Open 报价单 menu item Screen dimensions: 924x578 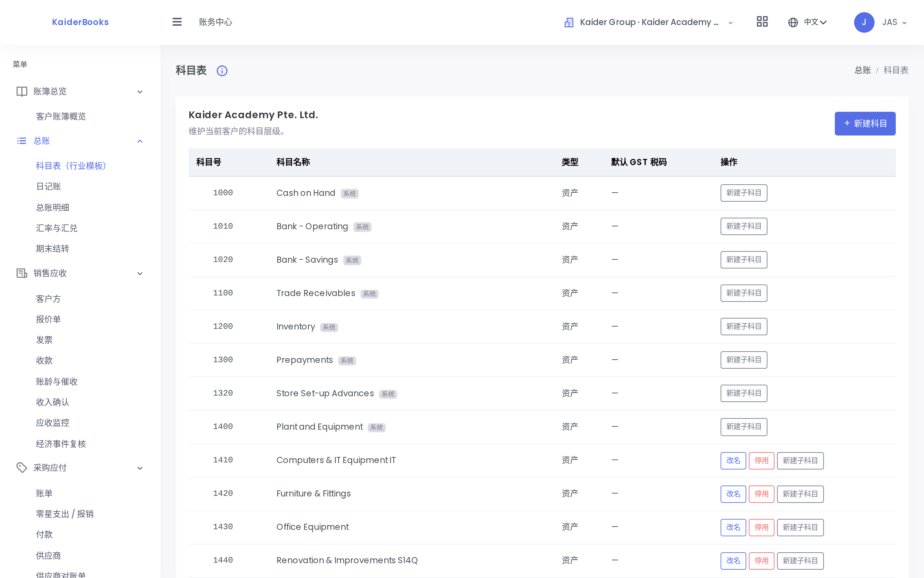48,319
